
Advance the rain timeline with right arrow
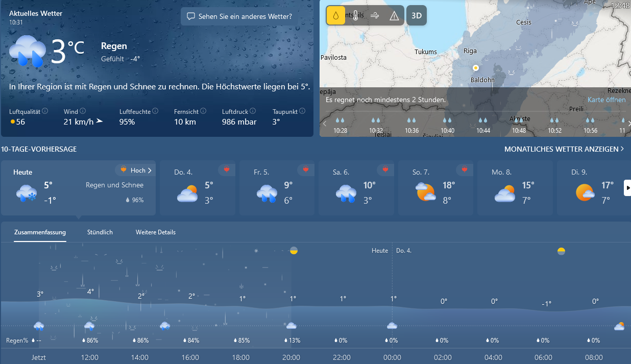(x=629, y=123)
